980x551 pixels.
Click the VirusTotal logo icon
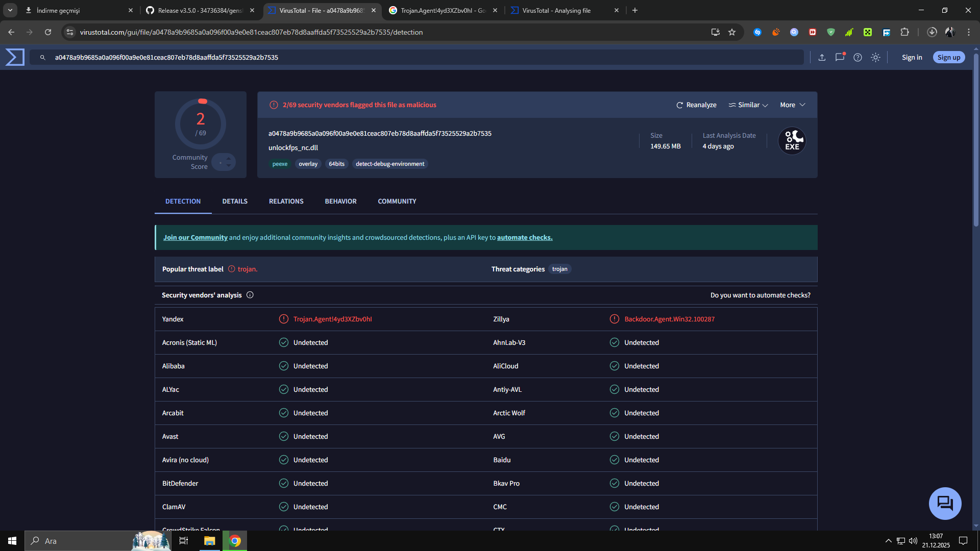tap(15, 57)
